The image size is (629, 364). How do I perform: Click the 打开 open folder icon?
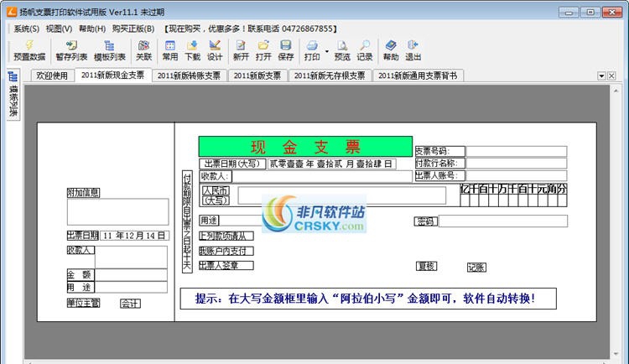pos(263,45)
